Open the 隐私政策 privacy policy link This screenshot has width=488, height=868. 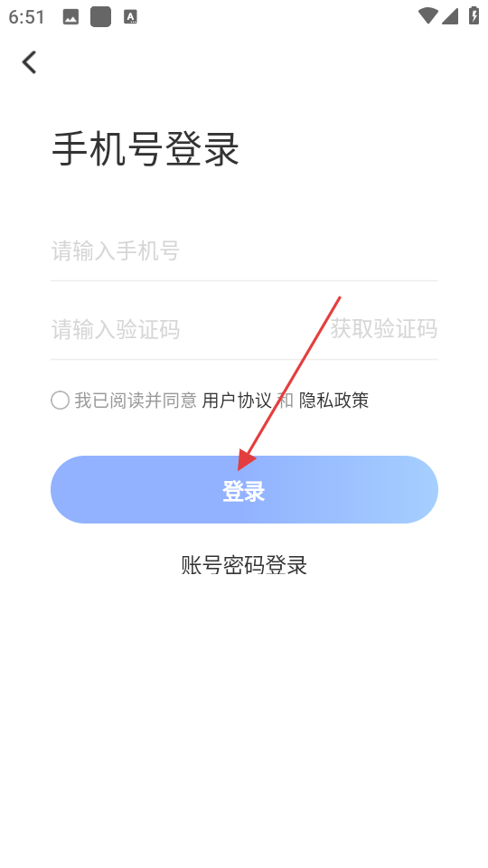pyautogui.click(x=333, y=401)
